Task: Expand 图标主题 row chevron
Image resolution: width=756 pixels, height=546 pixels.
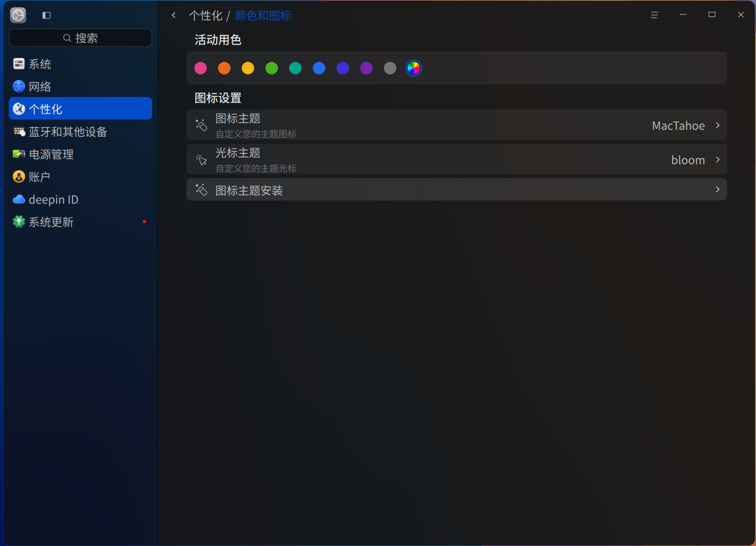Action: [x=718, y=125]
